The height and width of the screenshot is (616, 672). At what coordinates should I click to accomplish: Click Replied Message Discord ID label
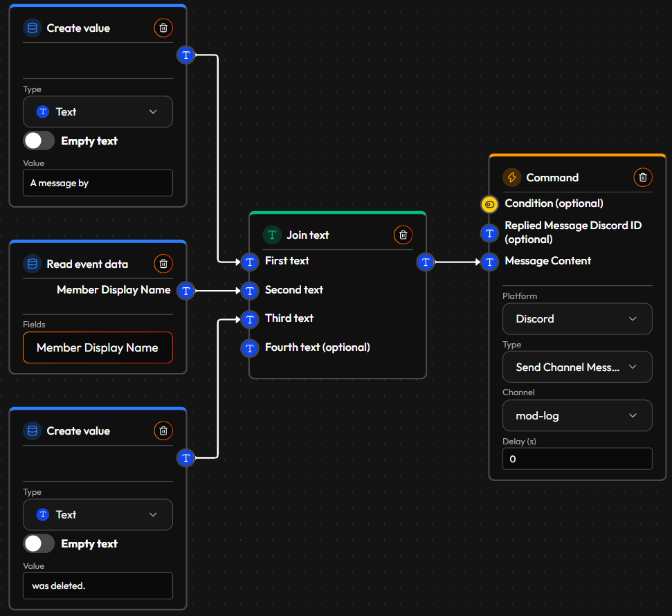573,232
